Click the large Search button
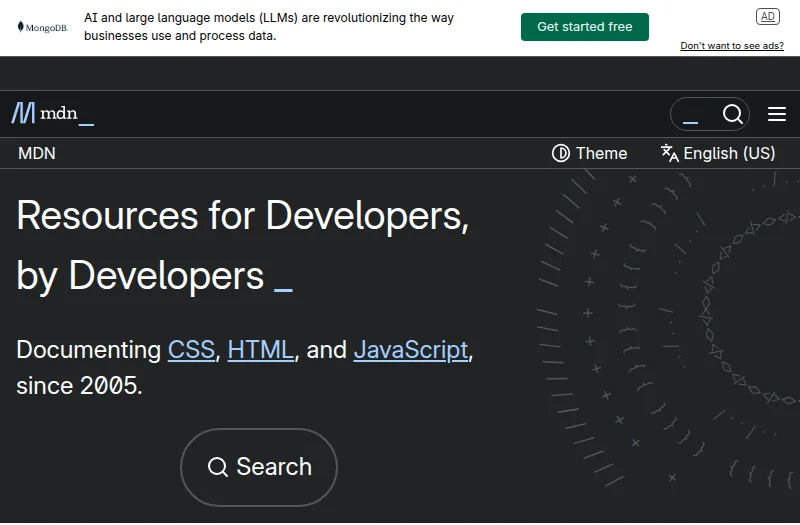 click(259, 467)
